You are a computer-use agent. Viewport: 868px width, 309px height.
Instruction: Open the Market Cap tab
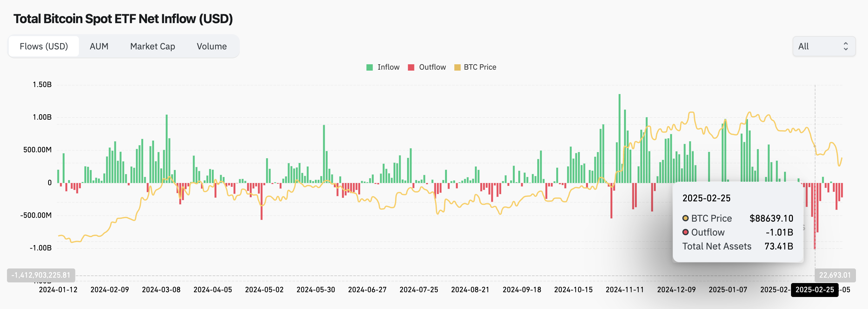152,47
